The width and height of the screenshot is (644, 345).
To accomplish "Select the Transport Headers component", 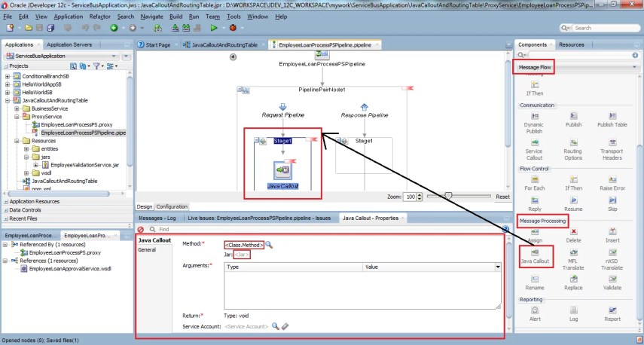I will click(x=612, y=150).
